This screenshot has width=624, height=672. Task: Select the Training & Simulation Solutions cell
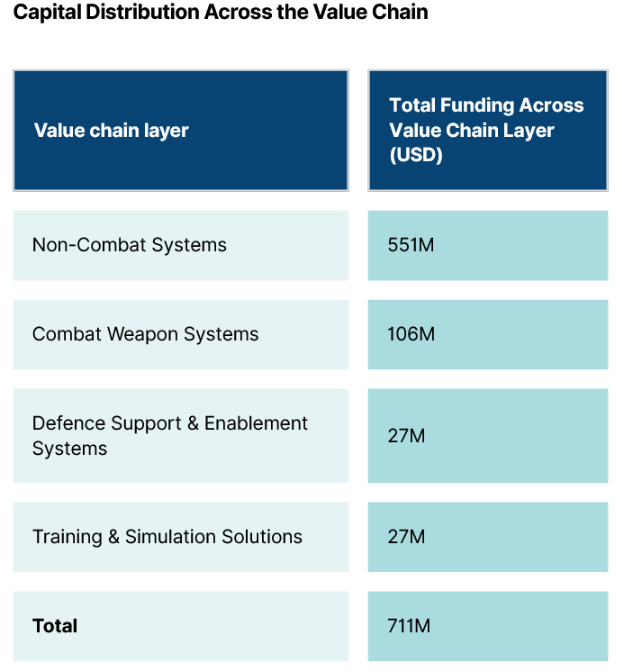coord(167,537)
